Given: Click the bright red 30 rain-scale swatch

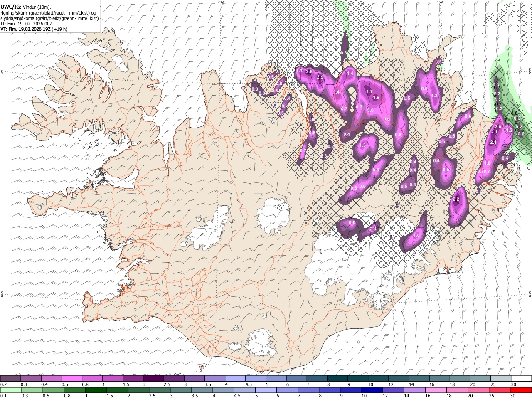Looking at the screenshot, I should (521, 390).
